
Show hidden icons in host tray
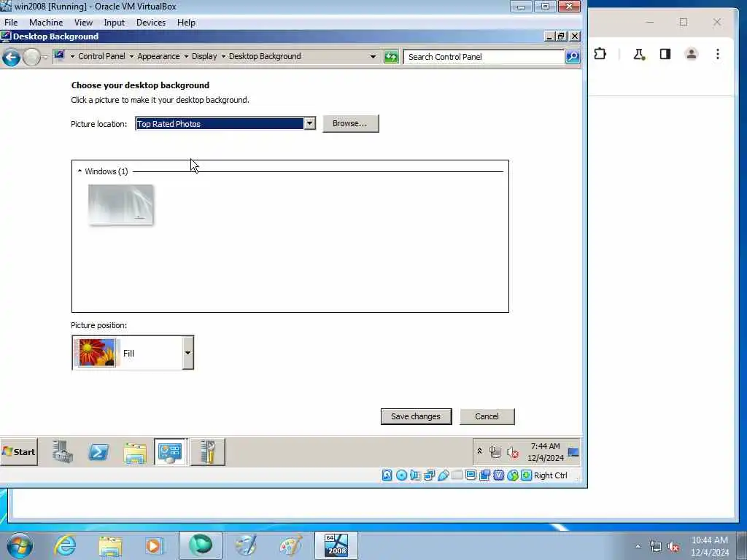click(638, 546)
